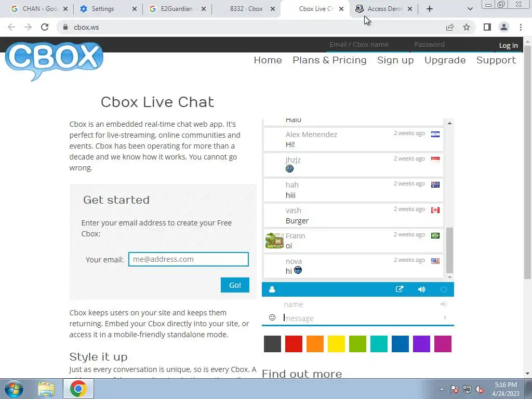This screenshot has width=532, height=399.
Task: Click the Go! button
Action: click(x=235, y=285)
